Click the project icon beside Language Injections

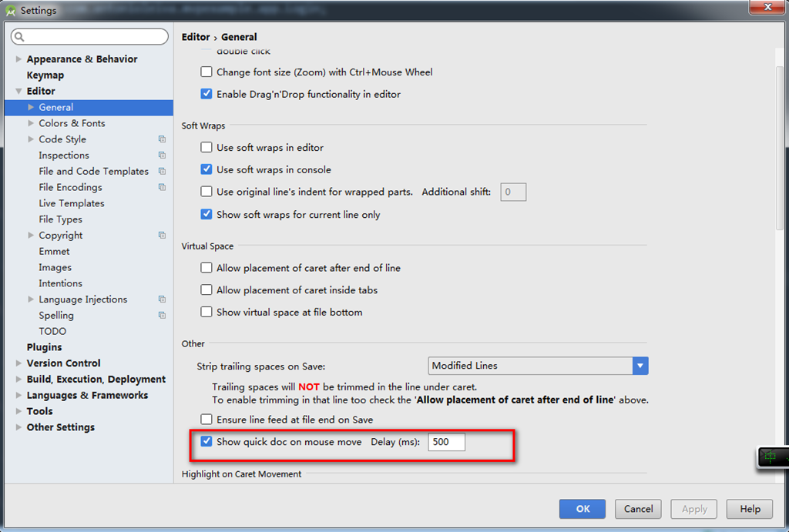tap(162, 299)
